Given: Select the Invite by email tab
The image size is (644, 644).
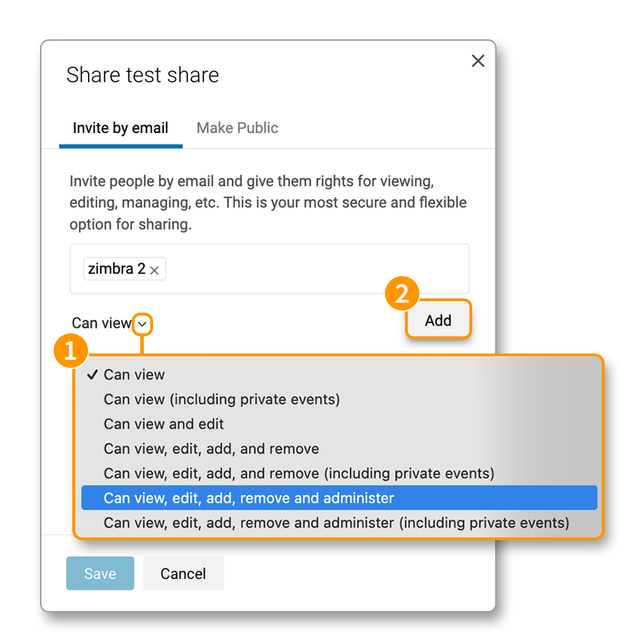Looking at the screenshot, I should click(120, 128).
